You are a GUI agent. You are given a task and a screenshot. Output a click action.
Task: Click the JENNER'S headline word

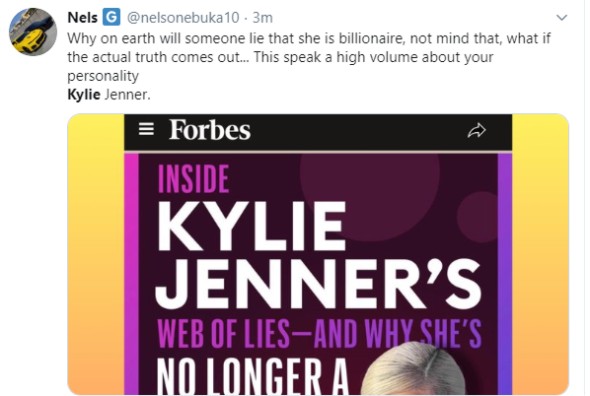point(318,283)
